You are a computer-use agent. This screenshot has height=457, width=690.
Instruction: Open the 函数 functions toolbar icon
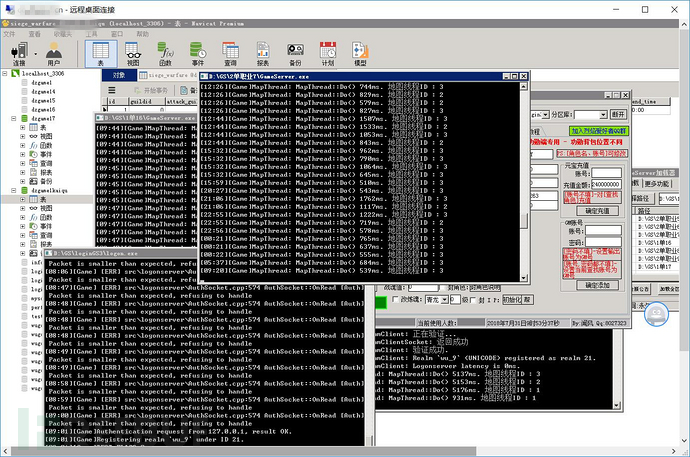(x=165, y=54)
